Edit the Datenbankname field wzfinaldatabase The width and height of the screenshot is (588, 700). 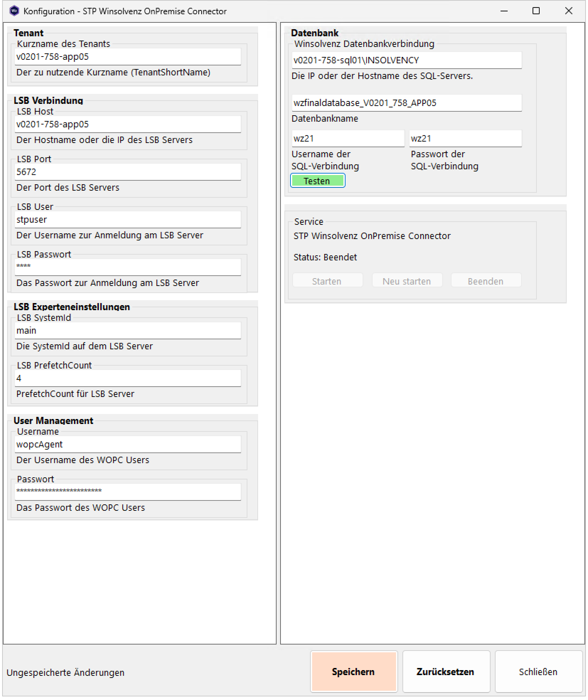point(407,103)
